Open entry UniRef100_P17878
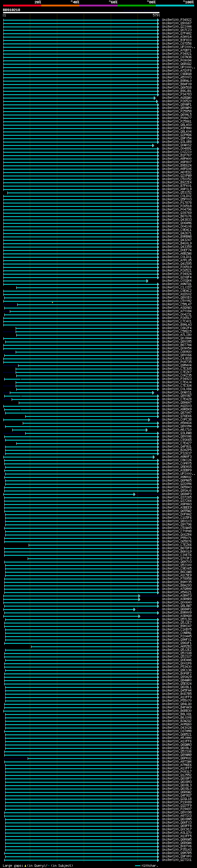This screenshot has height=868, width=197. (x=176, y=203)
